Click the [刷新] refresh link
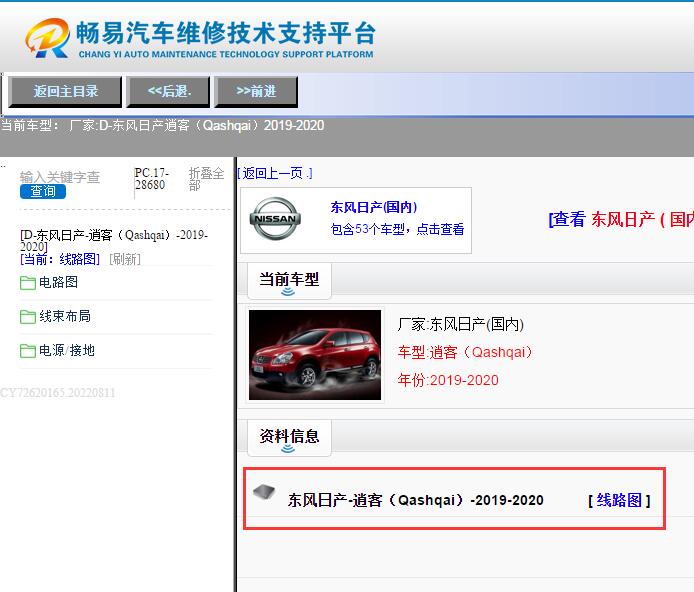This screenshot has width=694, height=592. [125, 259]
